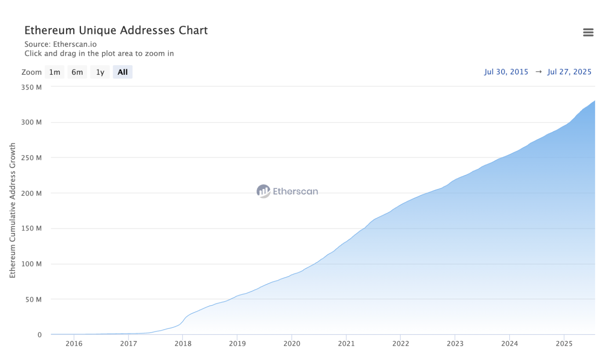Click the arrow between the date range fields
The width and height of the screenshot is (608, 364).
point(538,72)
